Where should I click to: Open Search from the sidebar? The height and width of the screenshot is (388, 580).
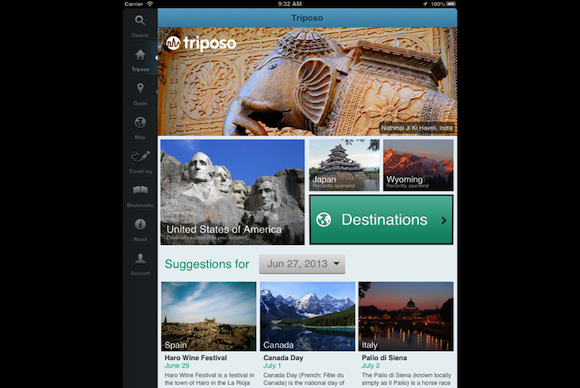tap(140, 25)
